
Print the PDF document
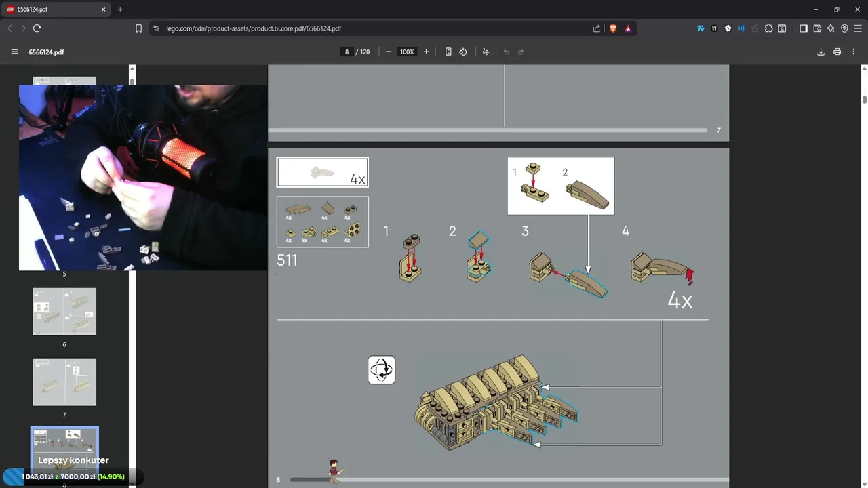click(x=837, y=52)
